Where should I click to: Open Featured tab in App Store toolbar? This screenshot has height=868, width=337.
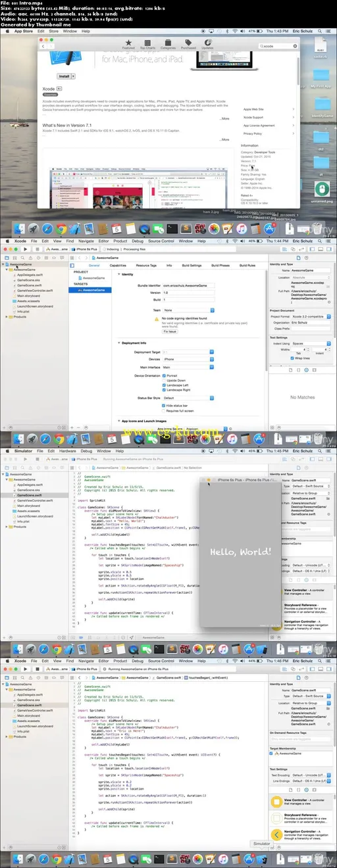pyautogui.click(x=128, y=45)
